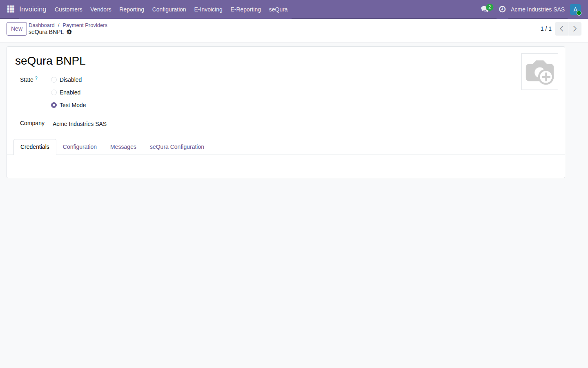Open the Configuration top menu
Image resolution: width=588 pixels, height=368 pixels.
click(169, 9)
